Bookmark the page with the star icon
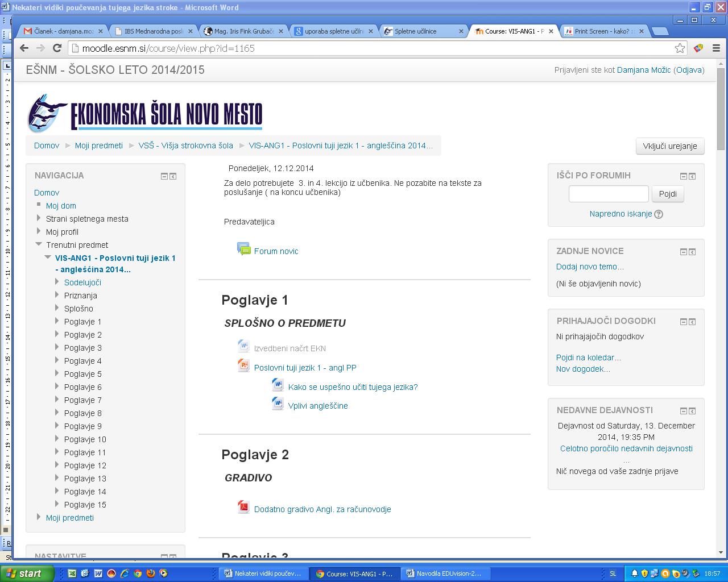This screenshot has width=728, height=582. point(680,48)
